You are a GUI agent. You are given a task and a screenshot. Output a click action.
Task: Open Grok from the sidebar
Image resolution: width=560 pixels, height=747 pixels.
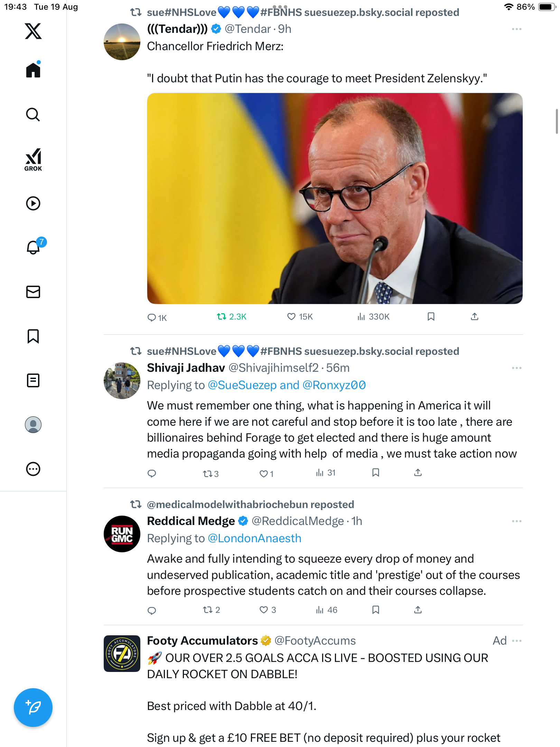tap(33, 160)
